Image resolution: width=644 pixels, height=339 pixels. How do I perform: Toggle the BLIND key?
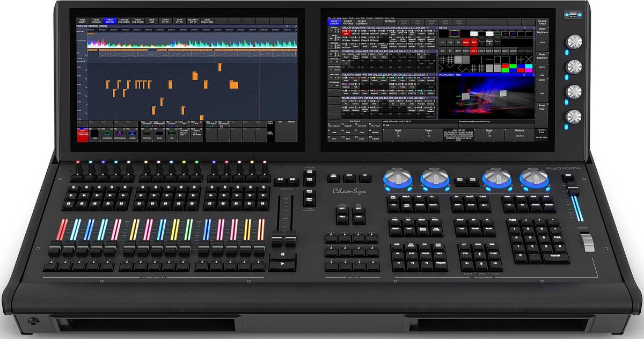point(471,207)
